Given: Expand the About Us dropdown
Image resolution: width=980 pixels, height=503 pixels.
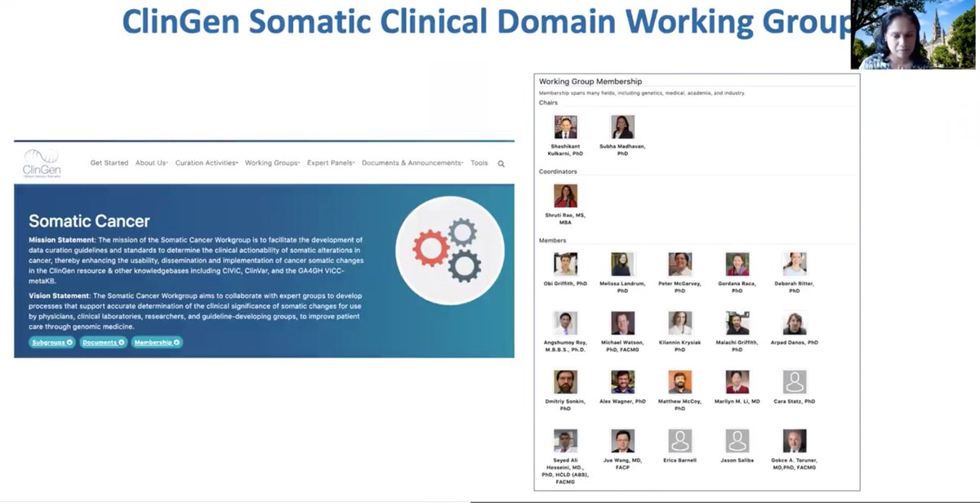Looking at the screenshot, I should click(x=152, y=162).
